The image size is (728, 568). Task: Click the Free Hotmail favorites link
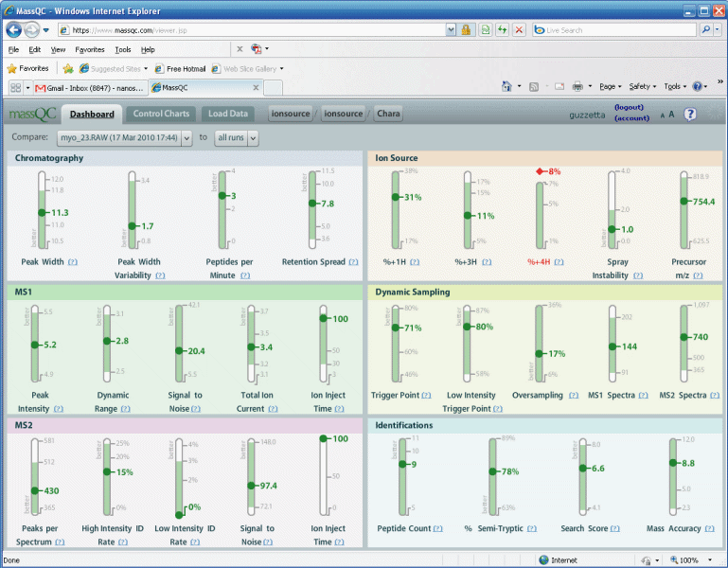(x=180, y=69)
